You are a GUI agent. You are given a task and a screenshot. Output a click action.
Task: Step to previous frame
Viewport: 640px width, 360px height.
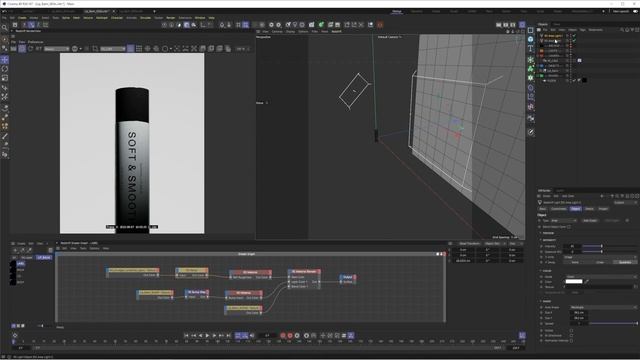[x=200, y=336]
